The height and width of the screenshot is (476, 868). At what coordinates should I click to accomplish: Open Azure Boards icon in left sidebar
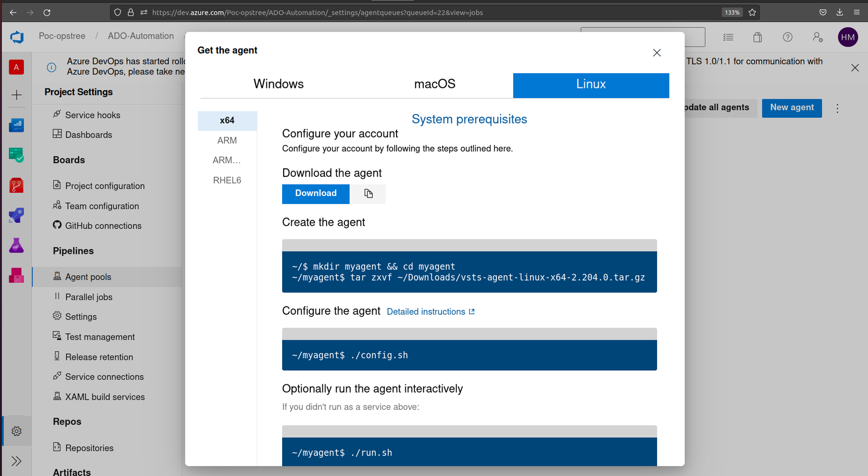tap(16, 155)
